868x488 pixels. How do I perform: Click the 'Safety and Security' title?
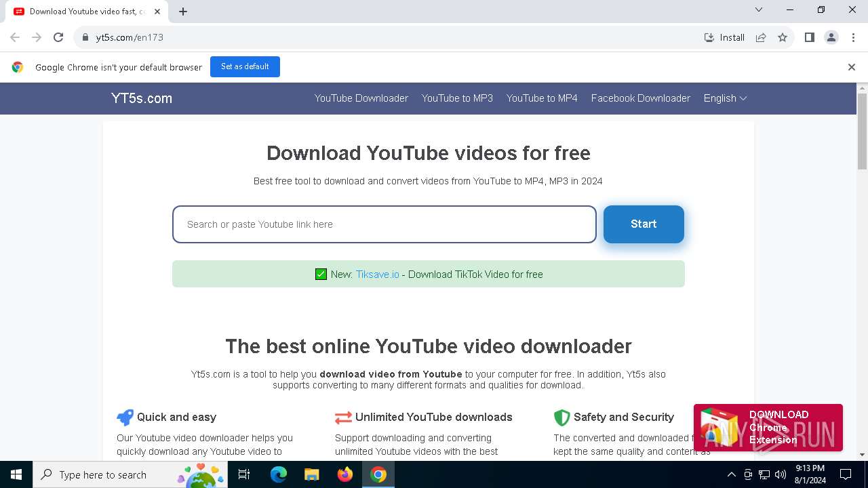point(624,417)
